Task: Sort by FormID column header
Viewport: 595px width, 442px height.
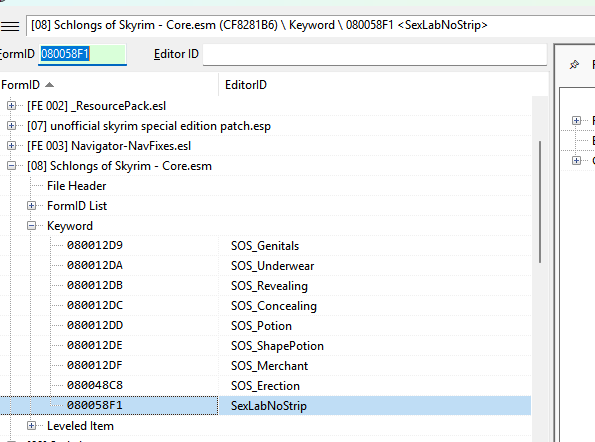Action: point(109,85)
